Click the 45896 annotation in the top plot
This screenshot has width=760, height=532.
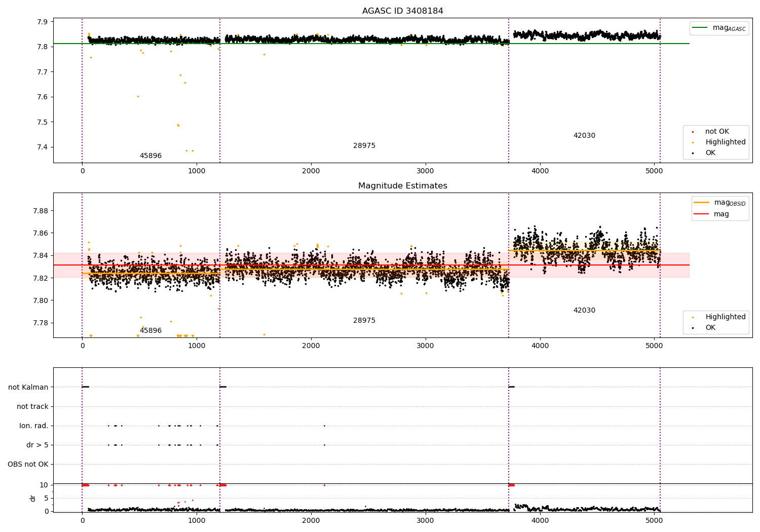150,156
